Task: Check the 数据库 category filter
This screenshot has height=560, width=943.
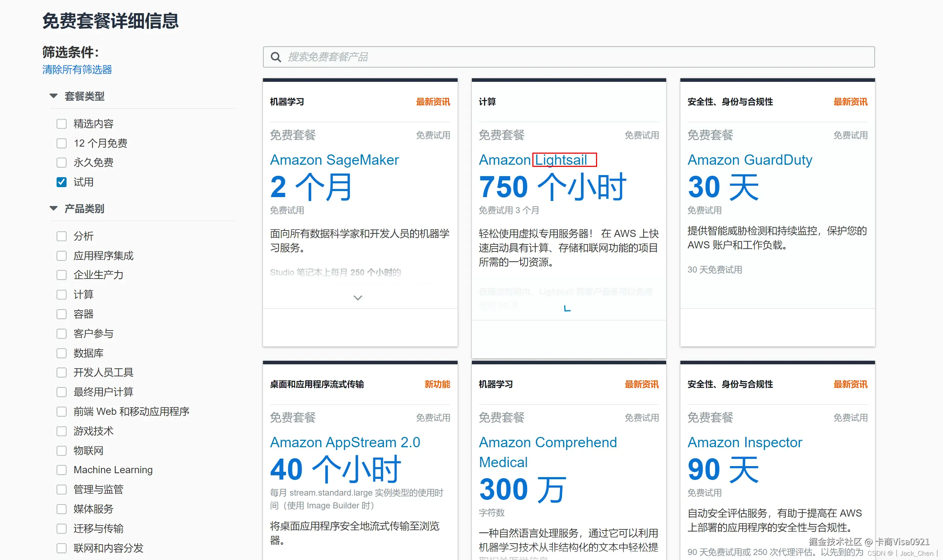Action: (x=62, y=353)
